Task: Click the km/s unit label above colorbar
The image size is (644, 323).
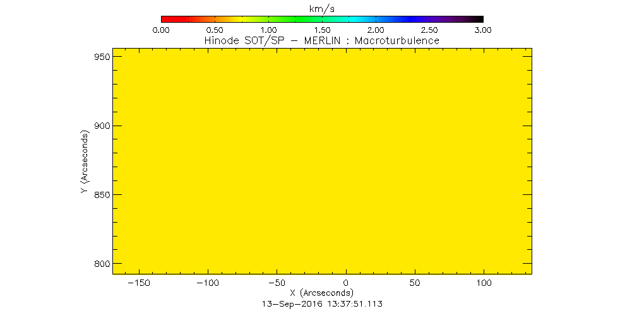Action: click(x=322, y=7)
